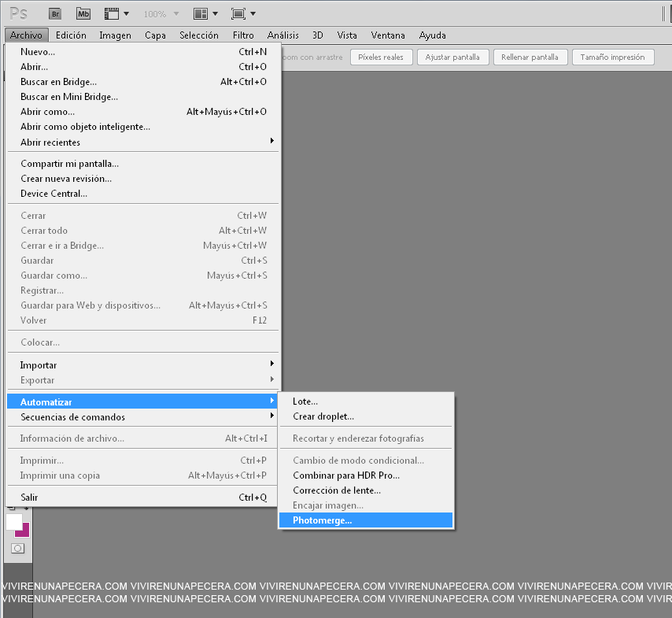Click the Tamaño impresión button
Viewport: 672px width, 618px height.
612,57
